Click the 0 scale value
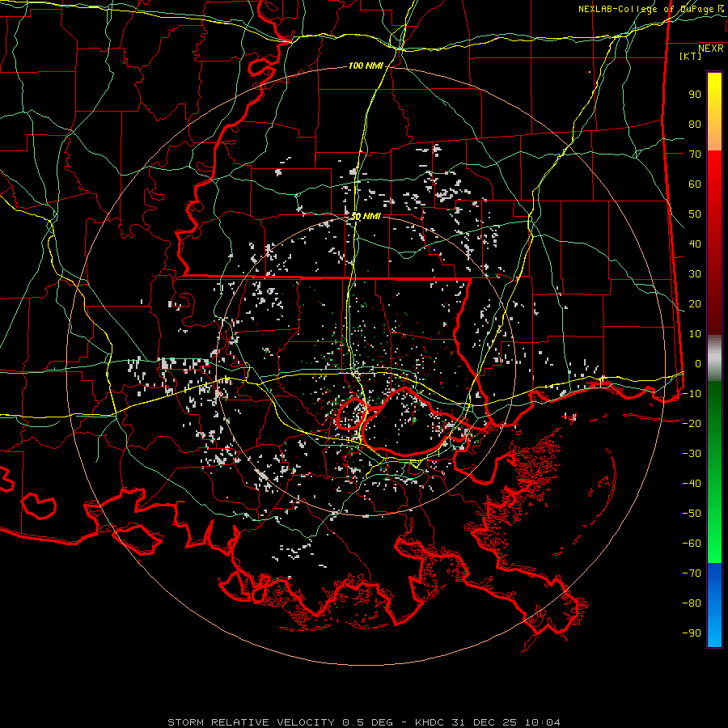The height and width of the screenshot is (728, 728). pyautogui.click(x=698, y=363)
